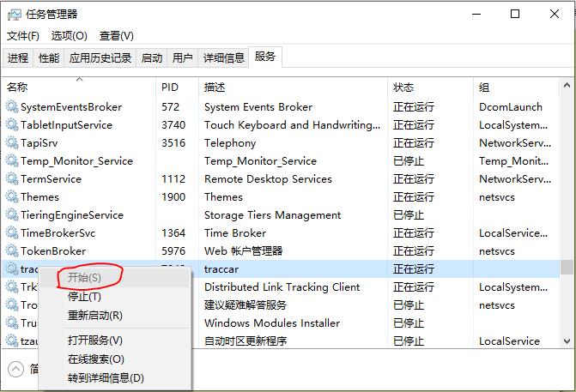Click the Themes service gear icon
576x392 pixels.
tap(12, 197)
